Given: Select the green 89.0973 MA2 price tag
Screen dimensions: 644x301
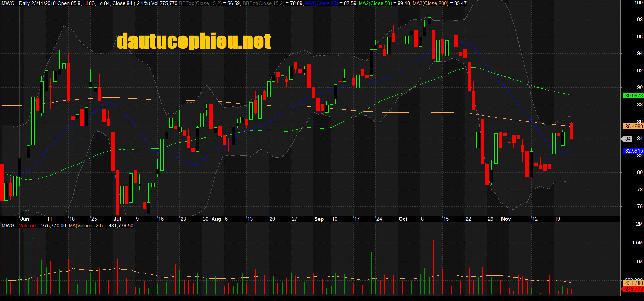Looking at the screenshot, I should click(633, 96).
